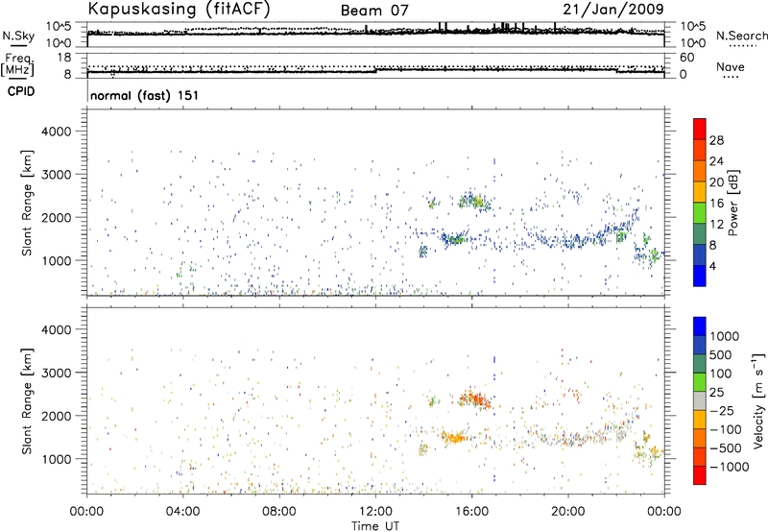Click the velocity panel Slant Range [km] label
Image resolution: width=768 pixels, height=532 pixels.
27,401
